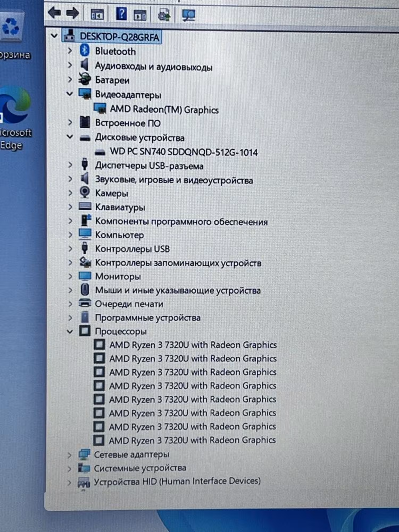Image resolution: width=399 pixels, height=532 pixels.
Task: Select the last AMD Ryzen 3 7320U entry
Action: 192,440
